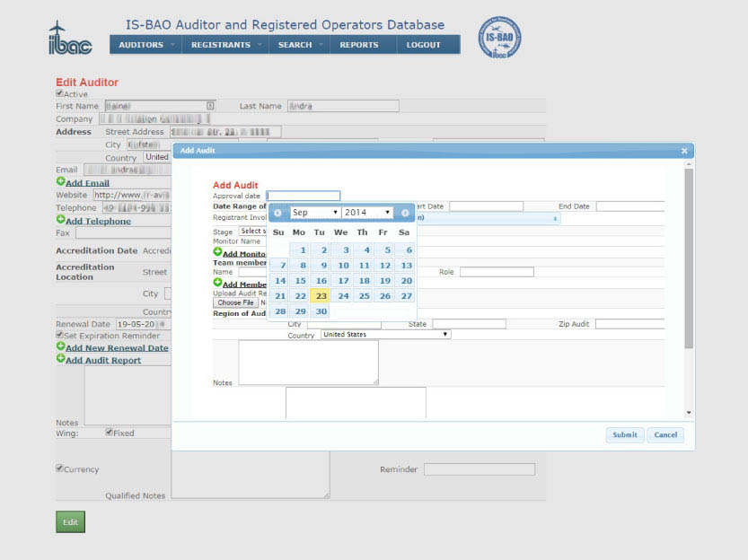Click the Zip Audit input field
The height and width of the screenshot is (560, 748).
(630, 324)
